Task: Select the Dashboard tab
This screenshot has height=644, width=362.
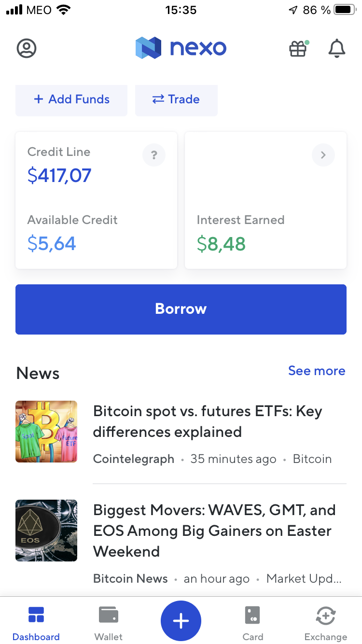Action: [x=36, y=622]
